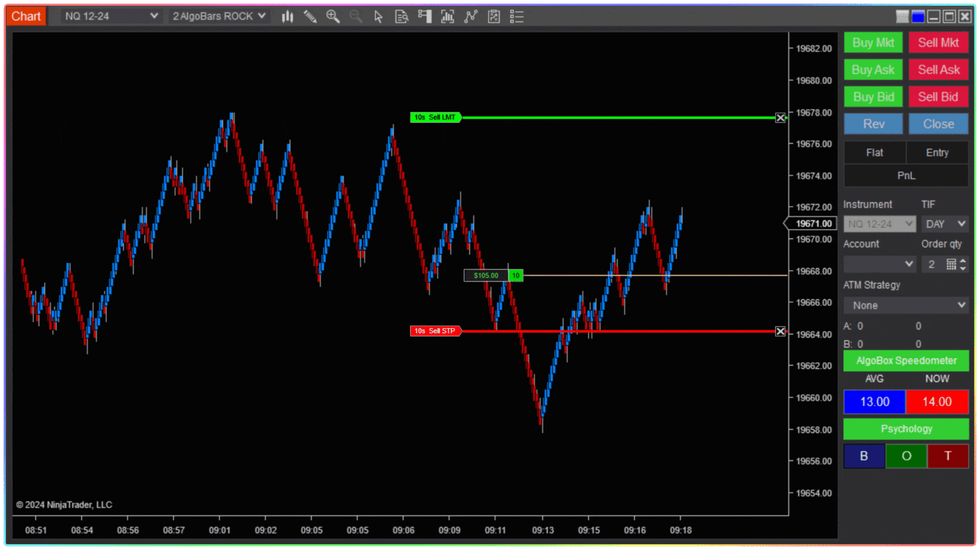Expand the ATM Strategy None dropdown

pyautogui.click(x=906, y=305)
